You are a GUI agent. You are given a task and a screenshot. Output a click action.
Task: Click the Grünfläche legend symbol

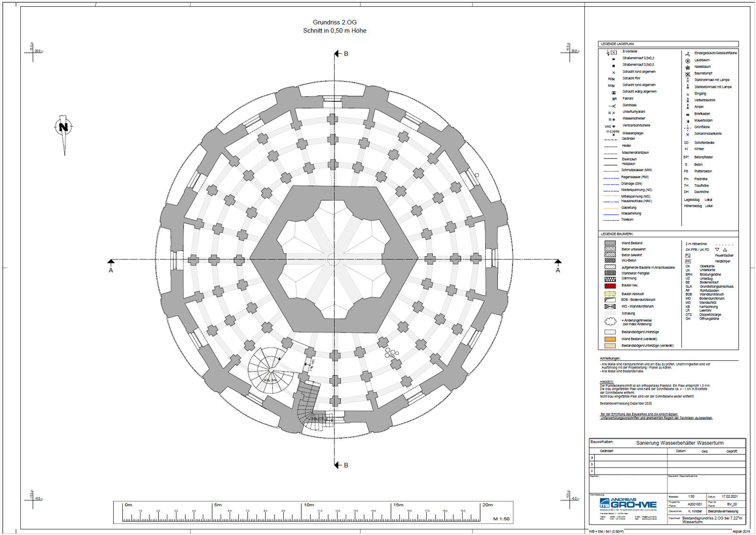688,127
